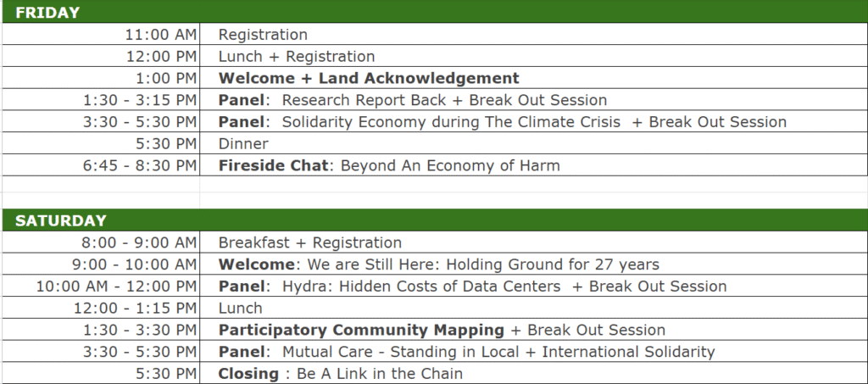Click Solidarity Economy Climate Crisis panel
Image resolution: width=868 pixels, height=384 pixels.
point(534,122)
